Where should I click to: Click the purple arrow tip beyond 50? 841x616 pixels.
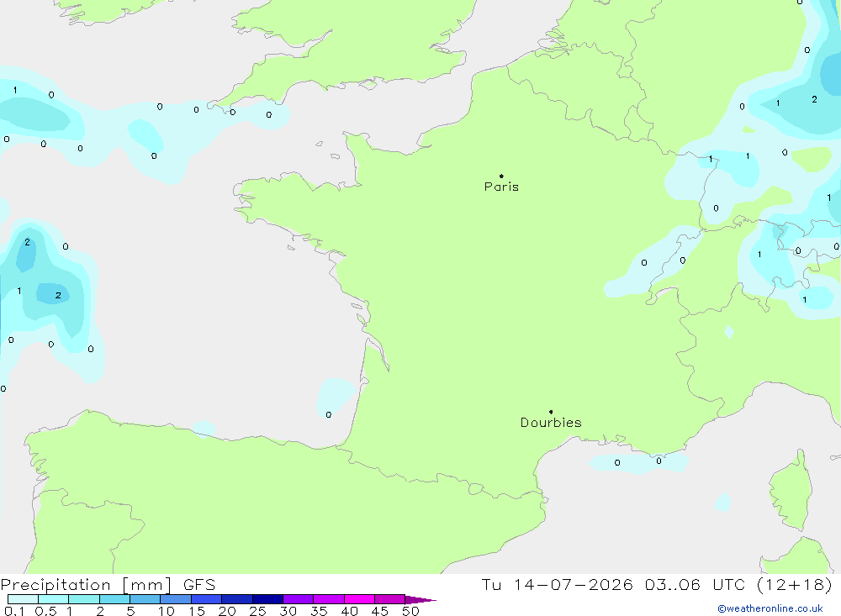420,599
